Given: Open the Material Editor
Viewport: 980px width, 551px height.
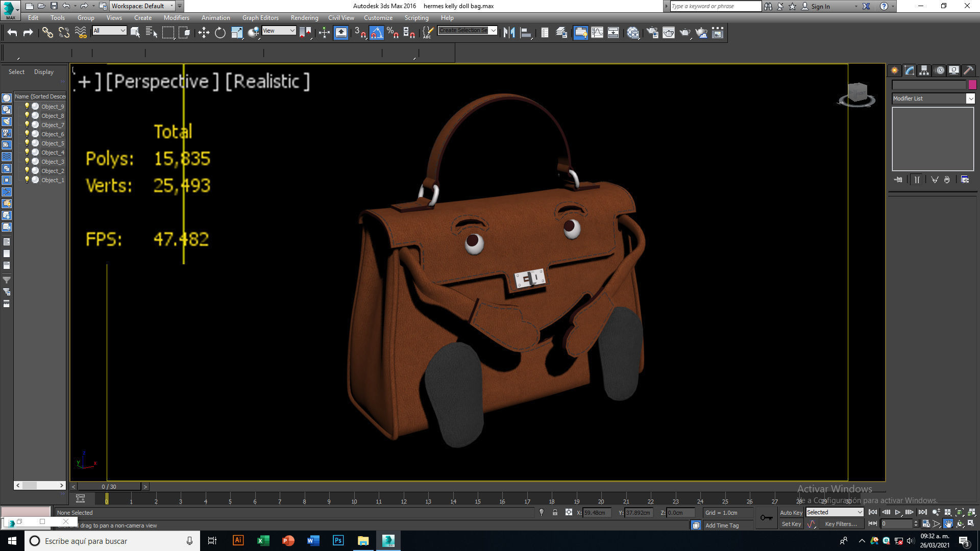Looking at the screenshot, I should (633, 33).
